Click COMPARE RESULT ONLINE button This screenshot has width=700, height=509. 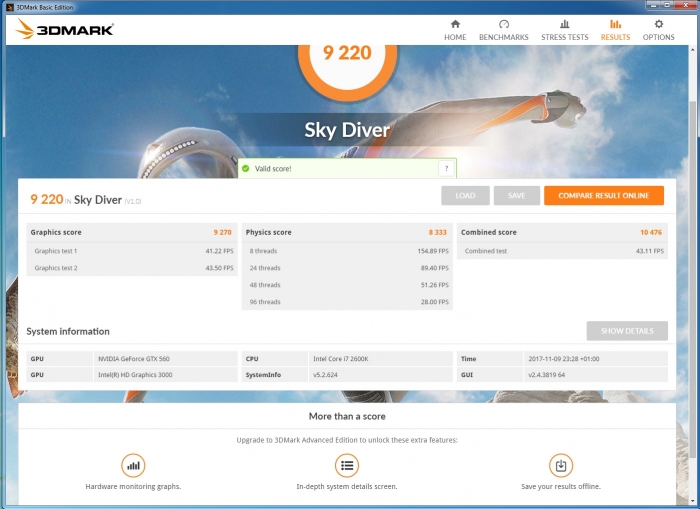(x=604, y=196)
